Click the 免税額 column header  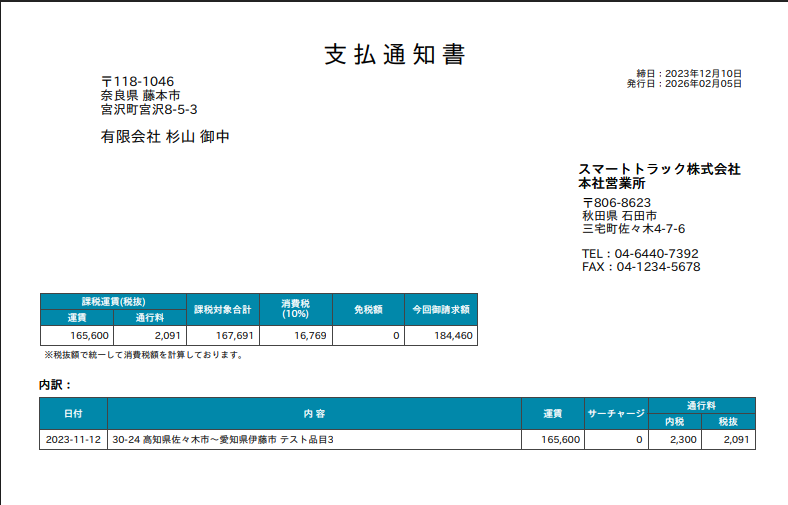[x=368, y=309]
